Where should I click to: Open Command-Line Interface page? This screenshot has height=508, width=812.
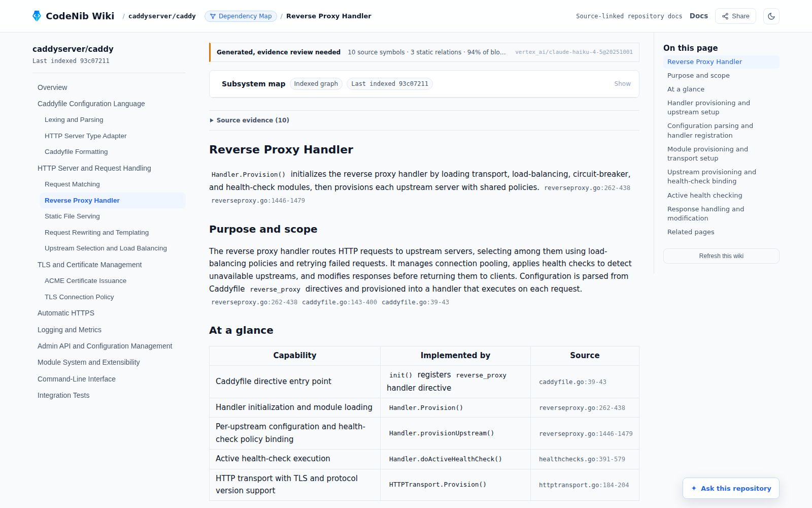coord(77,379)
